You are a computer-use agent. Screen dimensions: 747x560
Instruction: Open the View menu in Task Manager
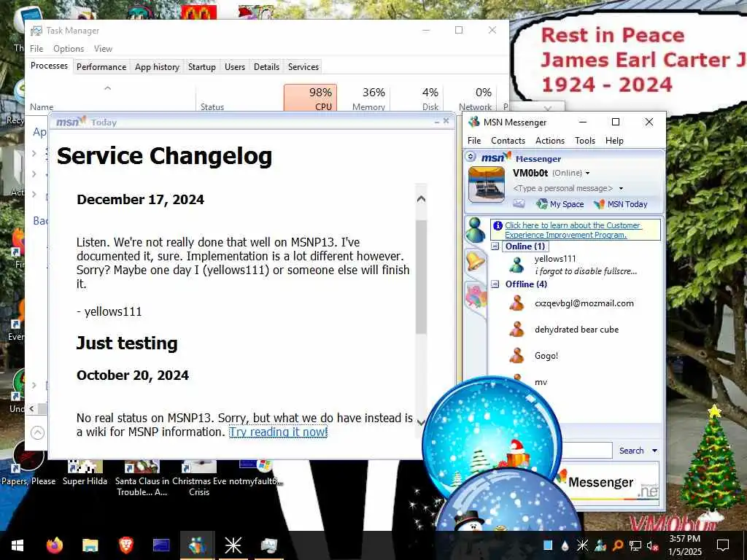tap(103, 49)
